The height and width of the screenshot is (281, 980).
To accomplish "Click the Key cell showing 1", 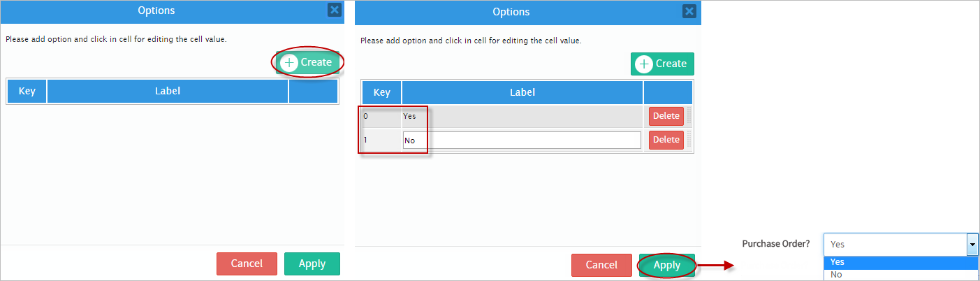I will [x=381, y=140].
